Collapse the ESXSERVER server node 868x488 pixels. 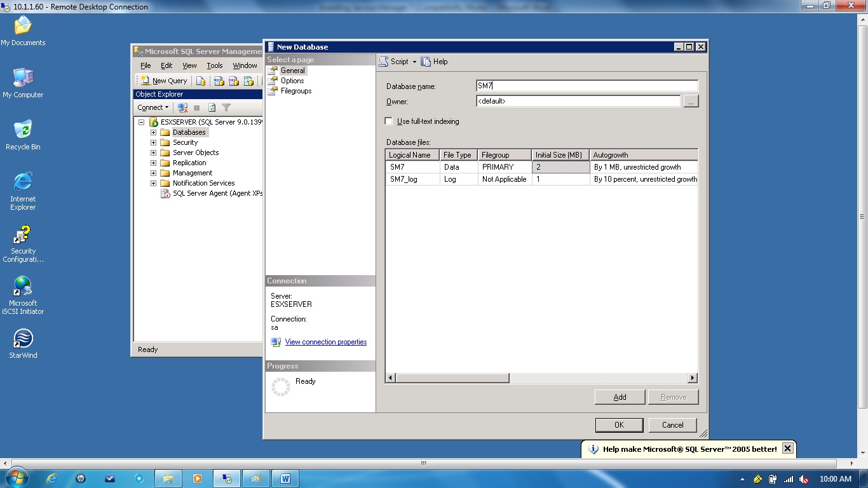point(142,122)
